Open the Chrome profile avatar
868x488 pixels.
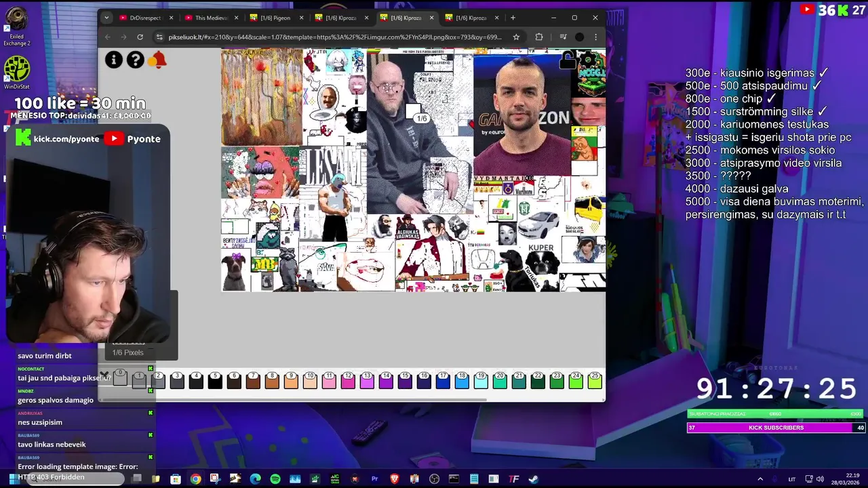(579, 37)
